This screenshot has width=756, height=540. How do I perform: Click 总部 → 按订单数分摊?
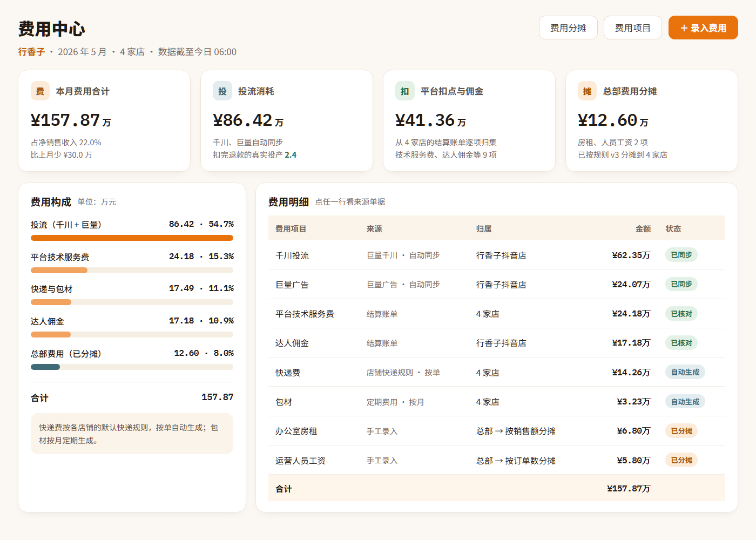click(x=516, y=461)
